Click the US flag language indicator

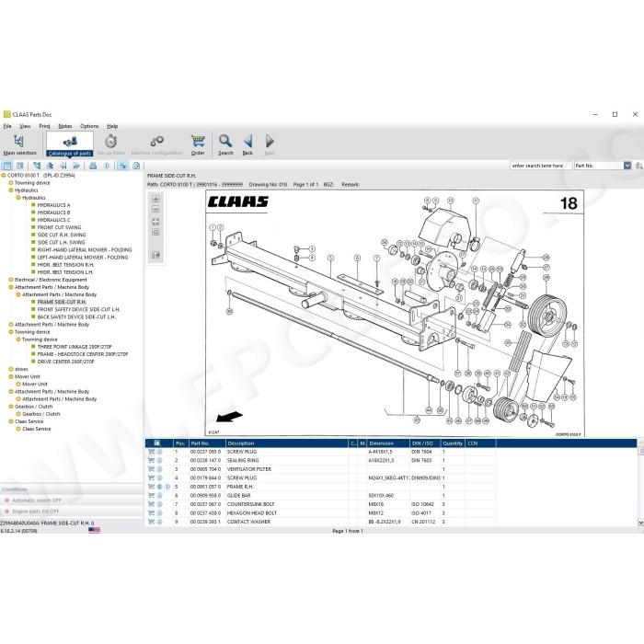(x=94, y=530)
